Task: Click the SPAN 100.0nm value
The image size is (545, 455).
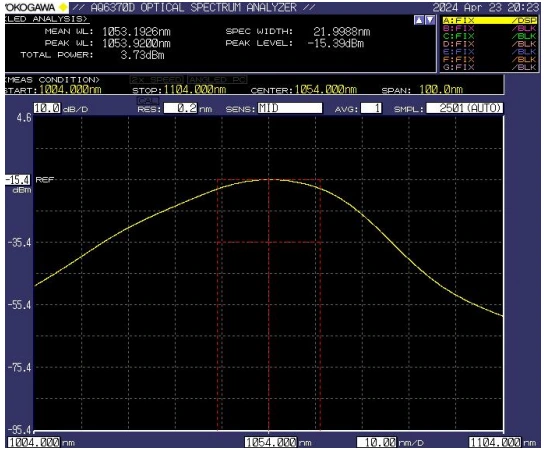Action: (x=441, y=90)
